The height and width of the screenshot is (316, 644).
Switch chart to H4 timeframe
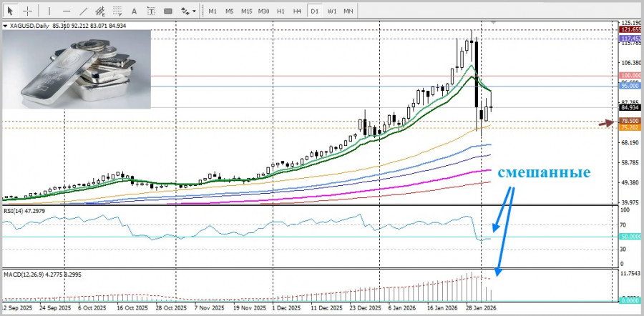tap(298, 11)
